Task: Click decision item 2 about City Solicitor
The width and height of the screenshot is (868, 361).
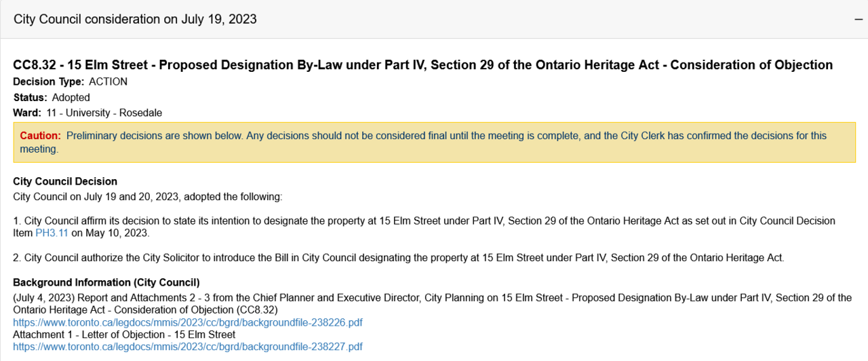Action: [x=399, y=258]
